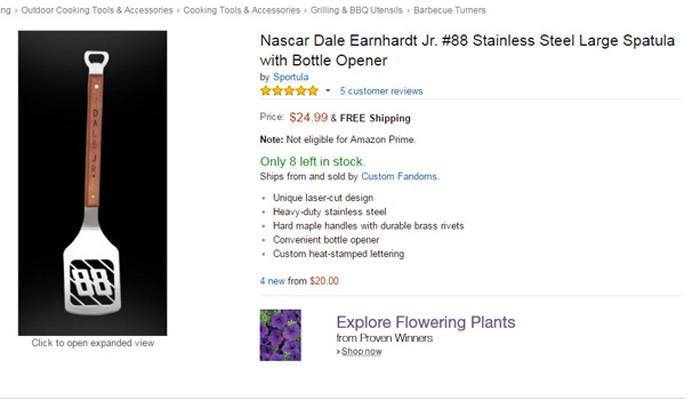Click the purple flowers ad thumbnail
This screenshot has width=700, height=400.
click(280, 335)
